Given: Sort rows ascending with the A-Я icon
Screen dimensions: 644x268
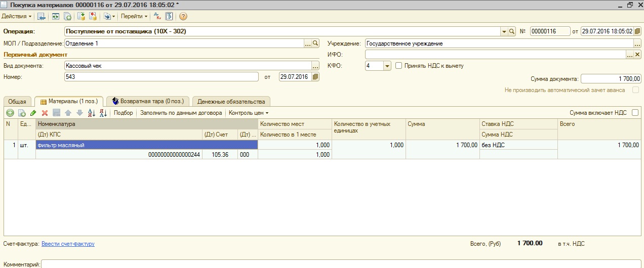Looking at the screenshot, I should click(92, 113).
